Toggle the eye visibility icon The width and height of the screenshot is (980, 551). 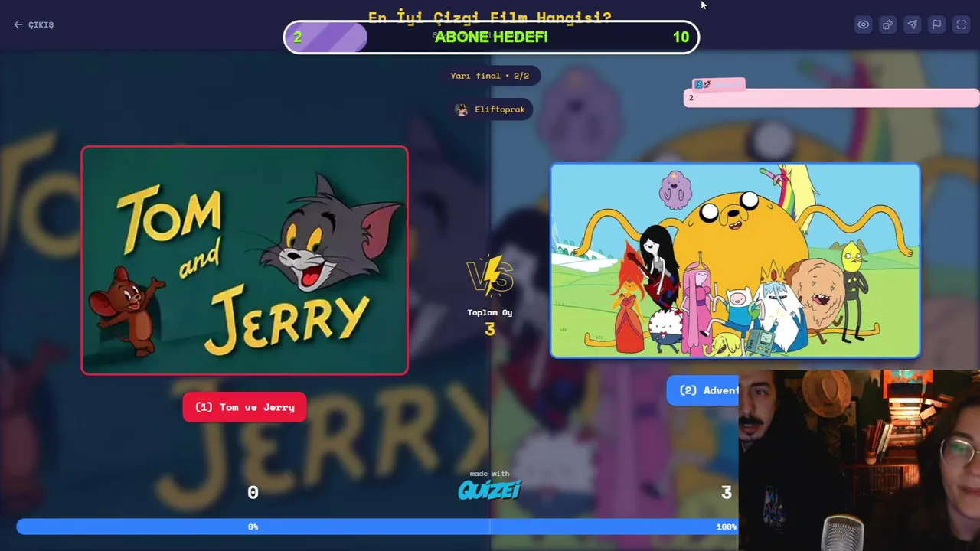pos(864,24)
